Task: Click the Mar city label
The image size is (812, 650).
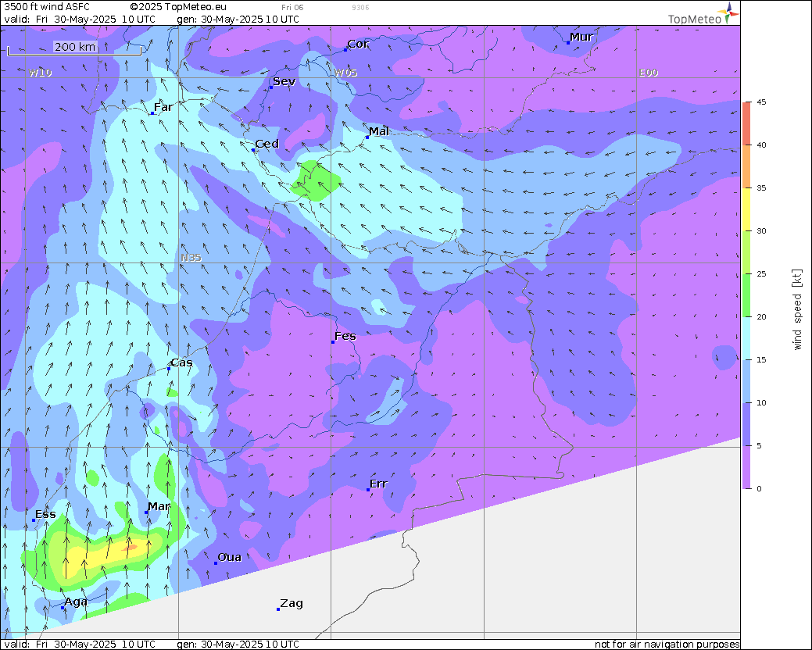Action: pos(159,506)
